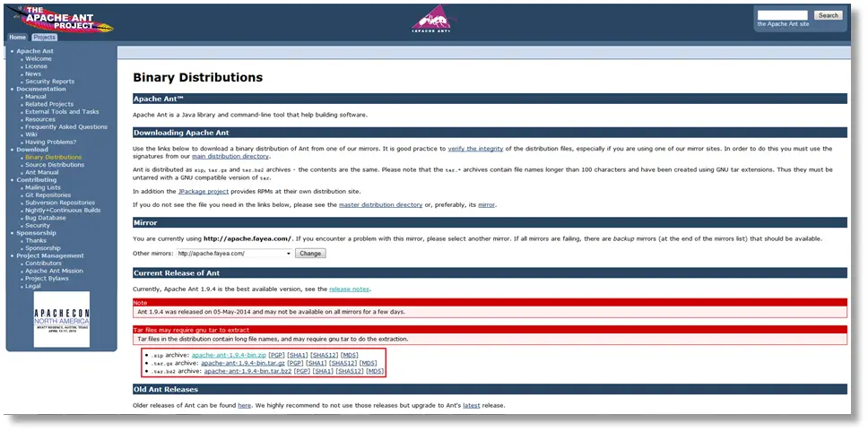
Task: Open Legal sidebar link
Action: pyautogui.click(x=33, y=286)
